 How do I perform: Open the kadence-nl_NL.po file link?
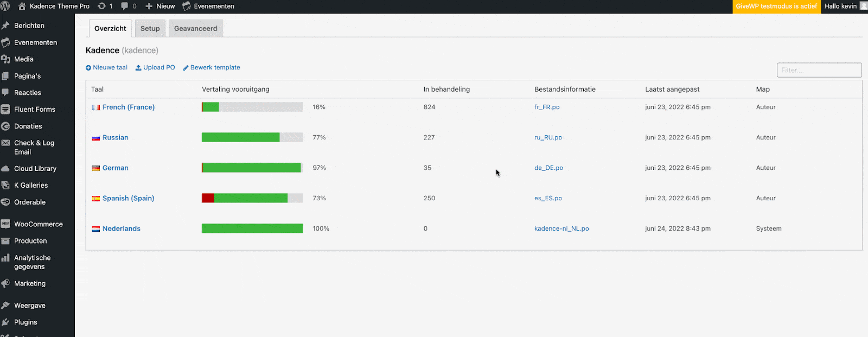coord(561,229)
